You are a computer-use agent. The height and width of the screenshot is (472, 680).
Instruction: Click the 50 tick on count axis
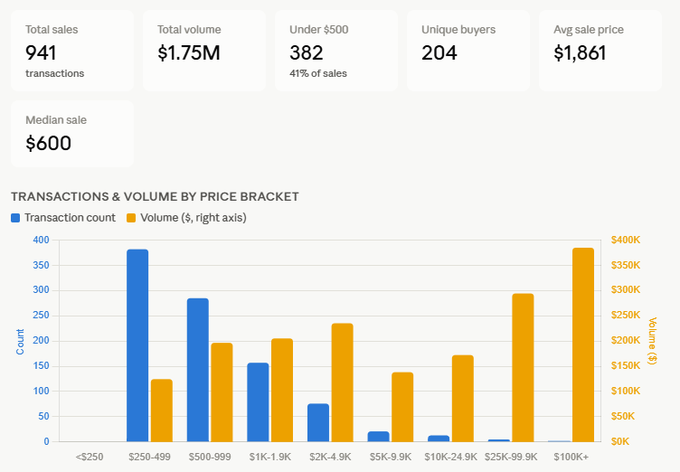[x=44, y=416]
